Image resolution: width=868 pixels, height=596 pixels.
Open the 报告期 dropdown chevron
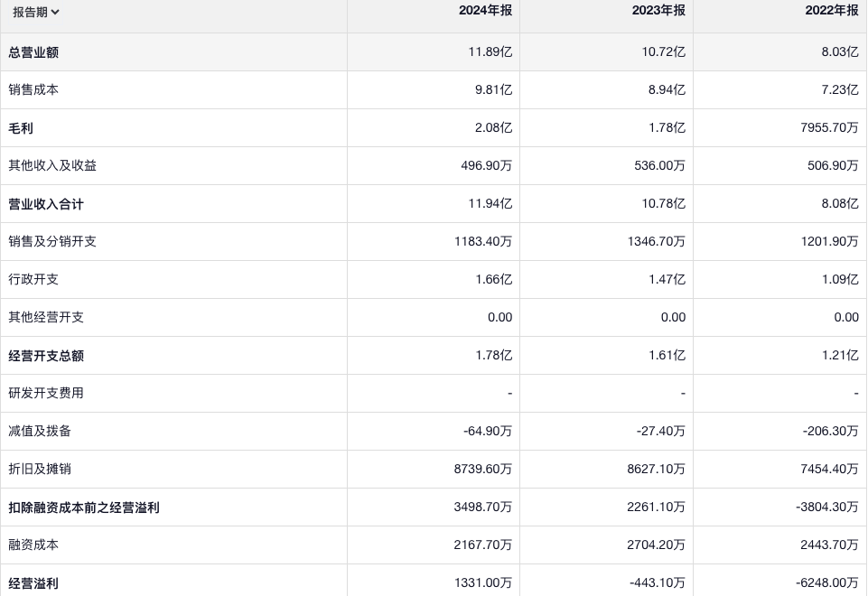pos(56,12)
